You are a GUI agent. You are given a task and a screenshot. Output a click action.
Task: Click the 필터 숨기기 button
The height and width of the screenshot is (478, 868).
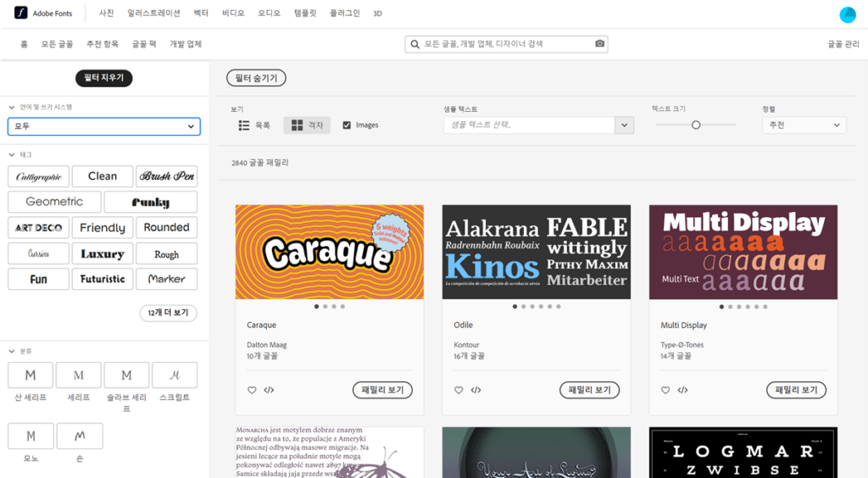(x=256, y=78)
